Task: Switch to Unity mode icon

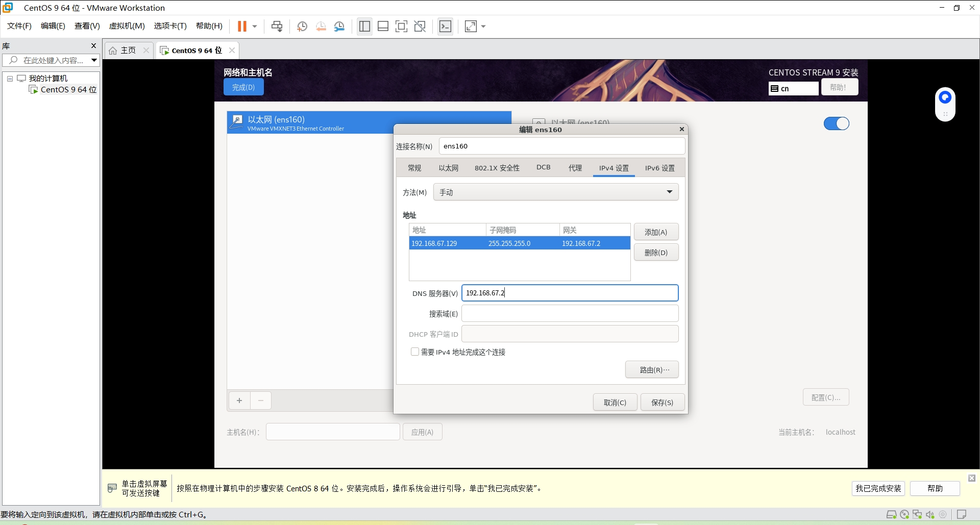Action: 420,26
